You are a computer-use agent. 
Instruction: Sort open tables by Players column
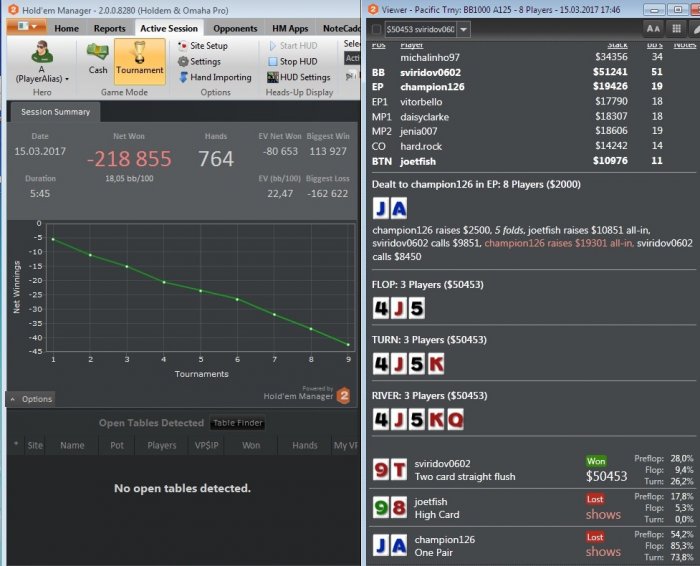tap(162, 445)
